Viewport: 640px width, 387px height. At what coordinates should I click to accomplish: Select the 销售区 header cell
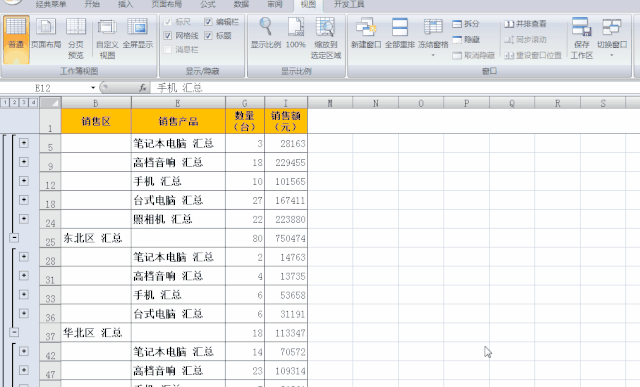96,121
